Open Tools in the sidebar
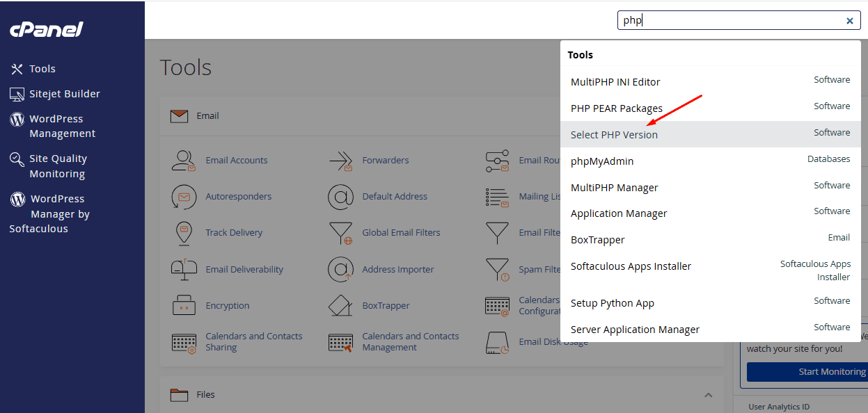The image size is (868, 413). 42,69
